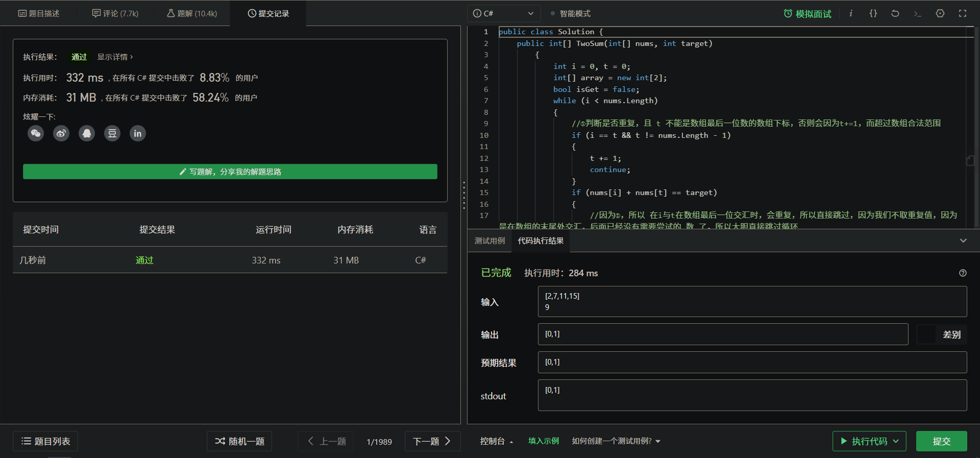Switch to 评论 (7.7k) tab

pyautogui.click(x=115, y=13)
